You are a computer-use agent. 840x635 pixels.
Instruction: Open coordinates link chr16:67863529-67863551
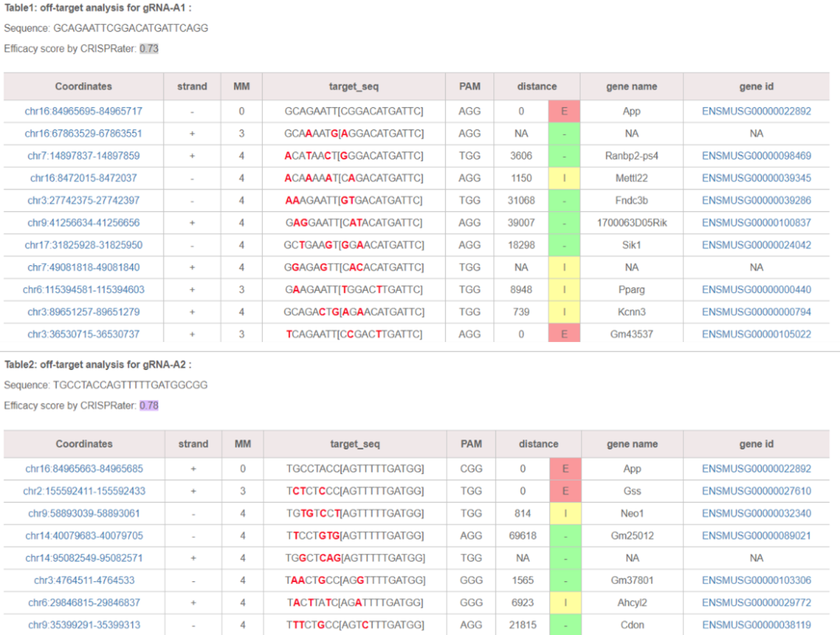click(x=83, y=134)
